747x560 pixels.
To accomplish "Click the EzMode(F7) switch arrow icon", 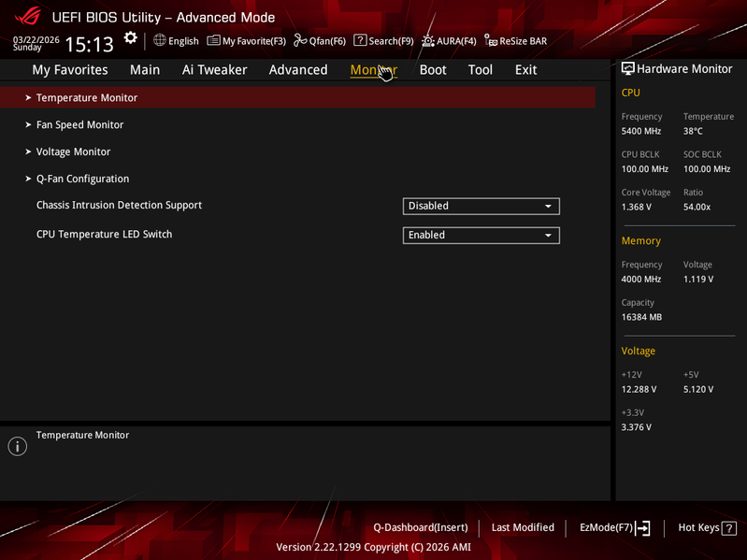I will [642, 527].
